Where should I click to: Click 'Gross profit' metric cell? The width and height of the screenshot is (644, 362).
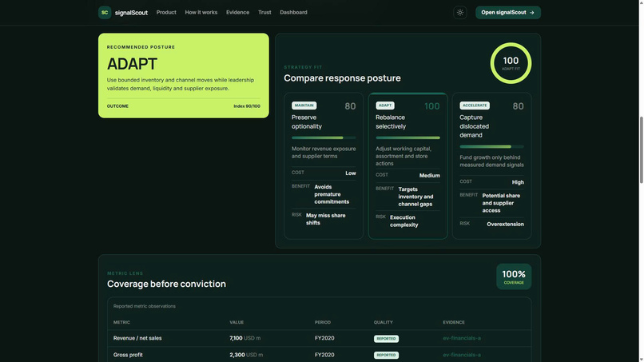pyautogui.click(x=128, y=355)
